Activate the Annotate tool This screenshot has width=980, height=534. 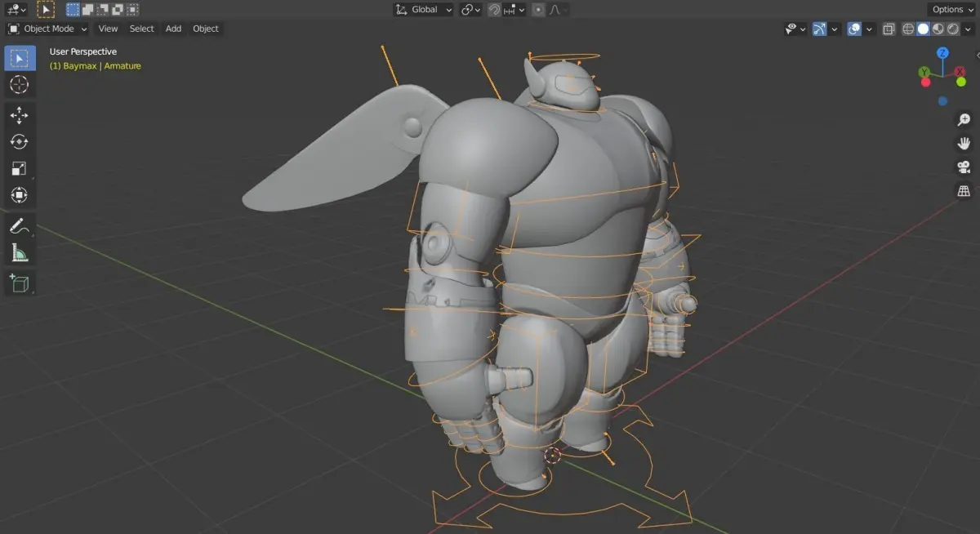(x=20, y=225)
